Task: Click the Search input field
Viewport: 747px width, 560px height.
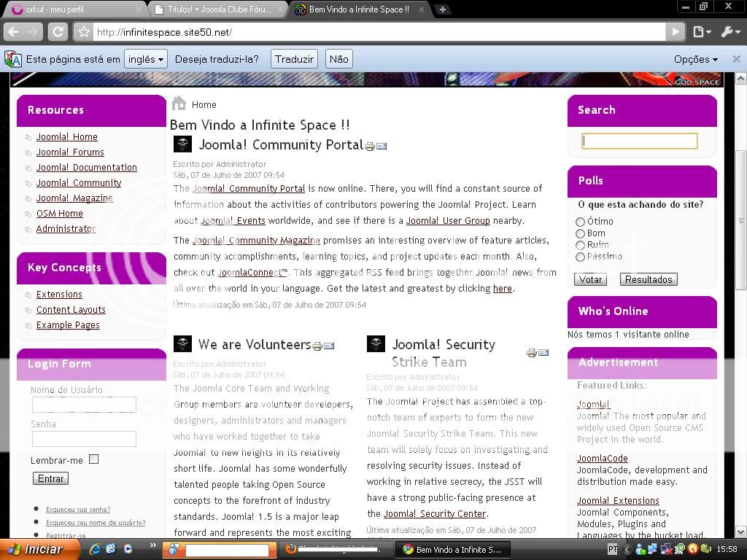Action: pyautogui.click(x=639, y=141)
